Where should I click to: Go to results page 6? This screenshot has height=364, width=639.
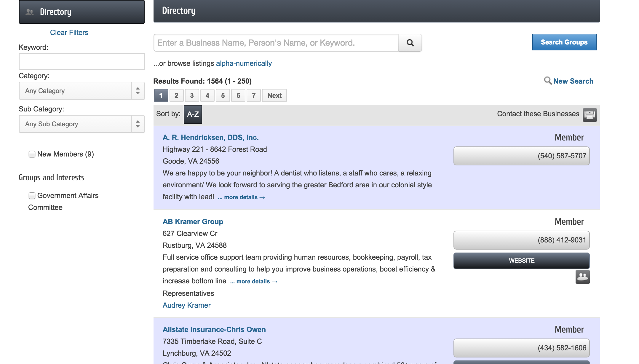pos(238,95)
